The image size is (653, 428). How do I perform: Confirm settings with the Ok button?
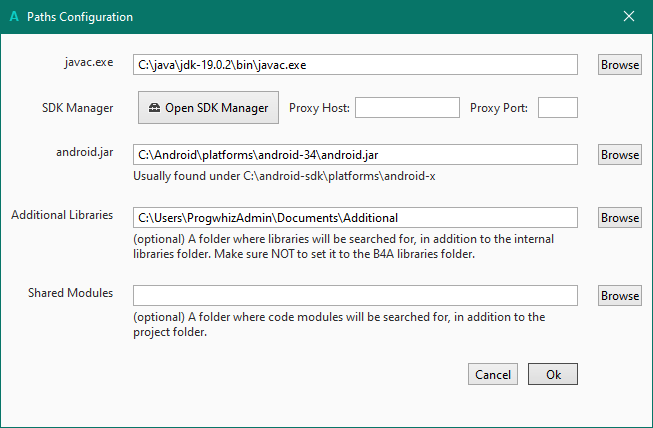[x=553, y=374]
